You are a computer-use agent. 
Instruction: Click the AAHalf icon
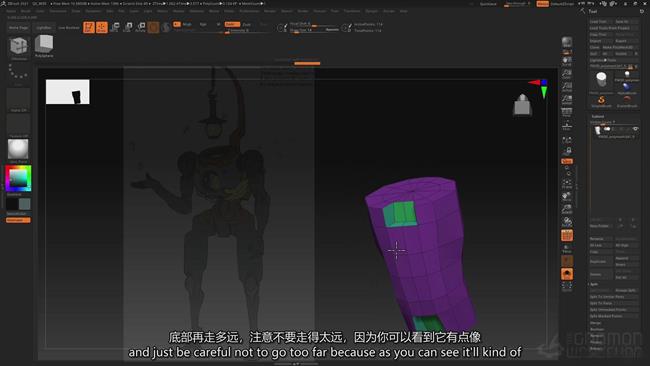point(567,99)
